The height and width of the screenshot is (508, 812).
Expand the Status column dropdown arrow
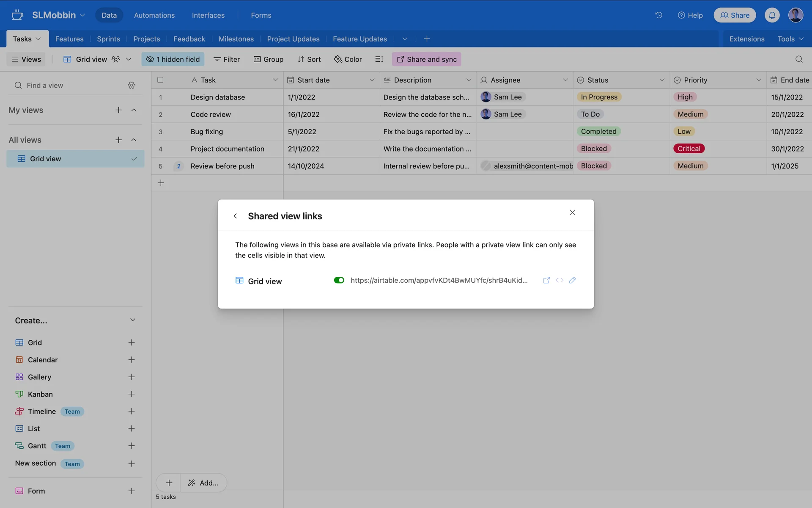click(662, 80)
